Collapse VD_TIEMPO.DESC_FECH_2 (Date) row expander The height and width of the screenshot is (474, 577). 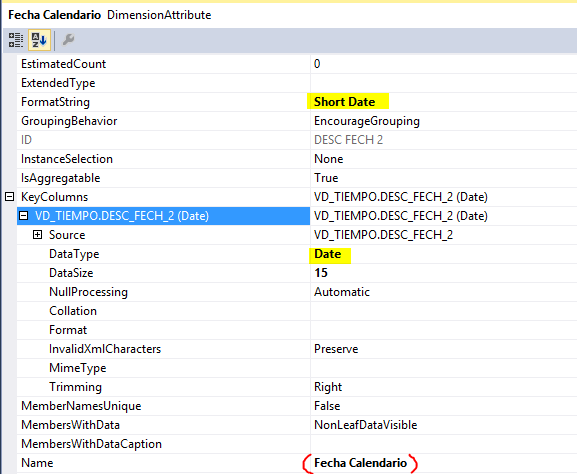24,216
